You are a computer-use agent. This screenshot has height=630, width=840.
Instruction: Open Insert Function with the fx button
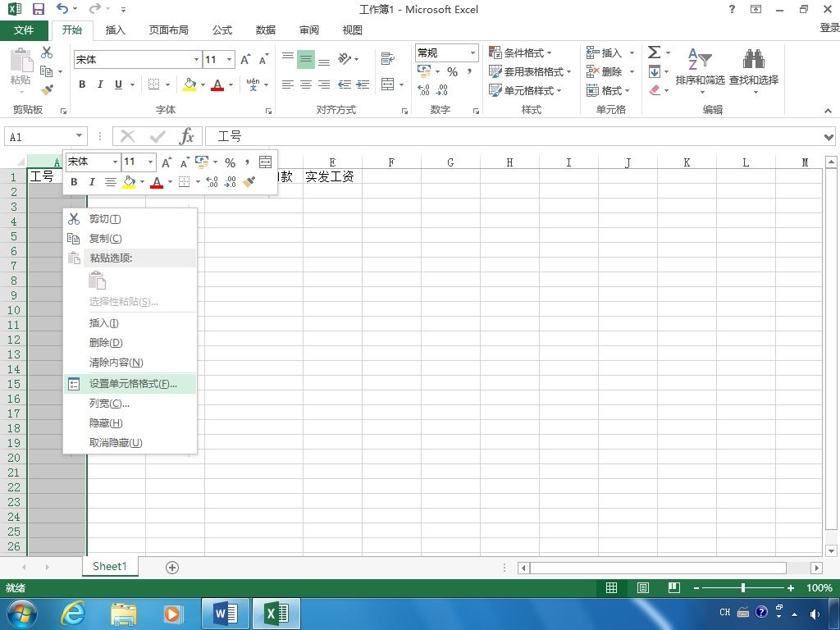pyautogui.click(x=186, y=137)
